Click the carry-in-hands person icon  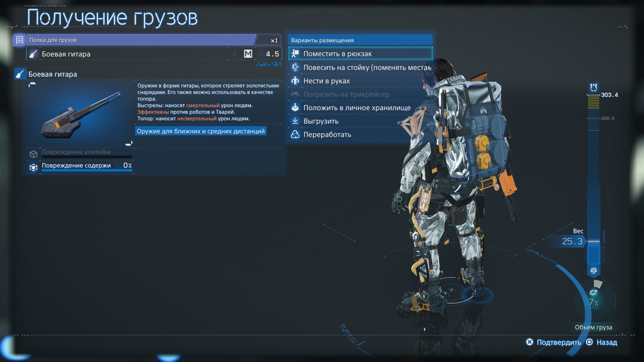point(295,81)
